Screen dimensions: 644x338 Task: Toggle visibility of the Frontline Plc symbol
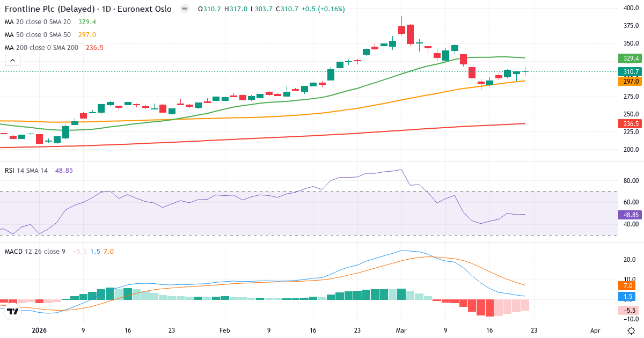[184, 9]
